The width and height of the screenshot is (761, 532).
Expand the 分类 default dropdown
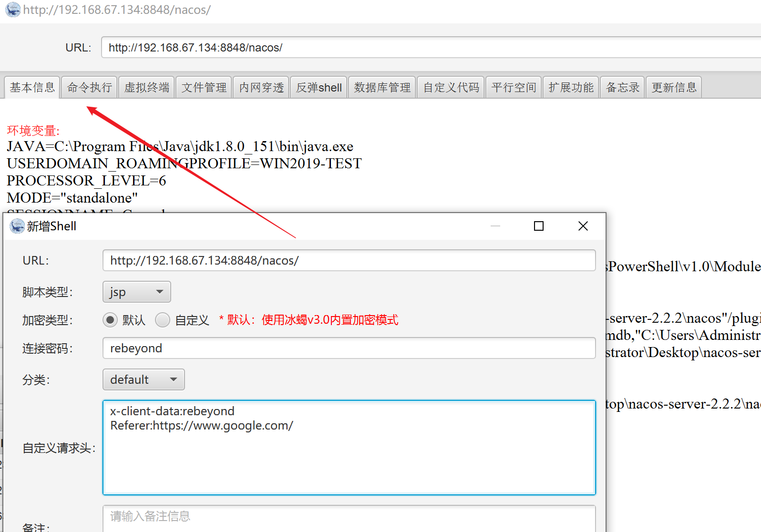pyautogui.click(x=144, y=379)
